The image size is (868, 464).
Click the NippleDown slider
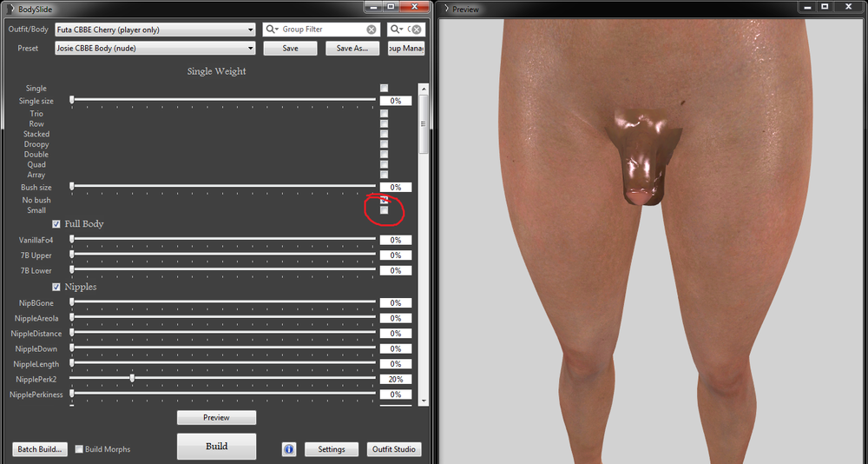223,348
